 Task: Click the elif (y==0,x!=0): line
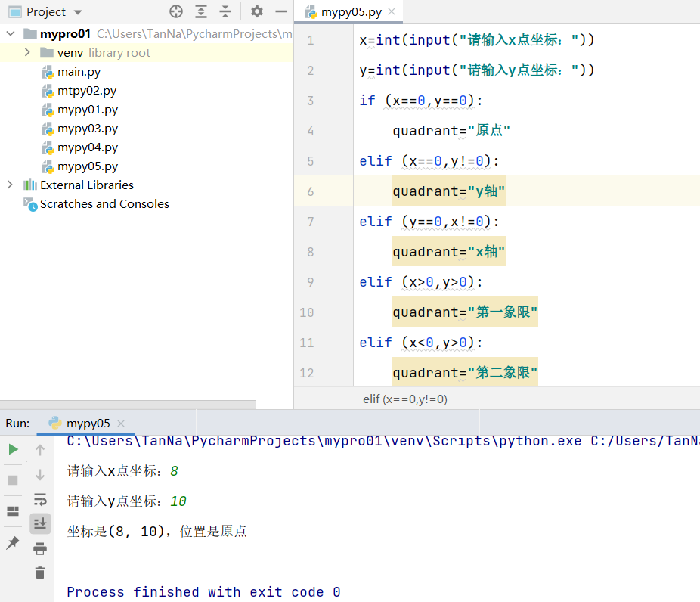[429, 222]
